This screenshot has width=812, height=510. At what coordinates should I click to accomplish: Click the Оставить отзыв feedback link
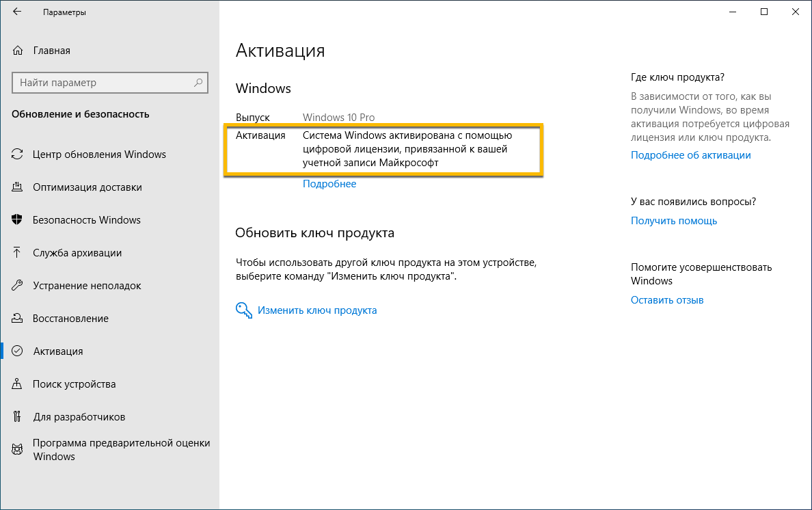(667, 300)
